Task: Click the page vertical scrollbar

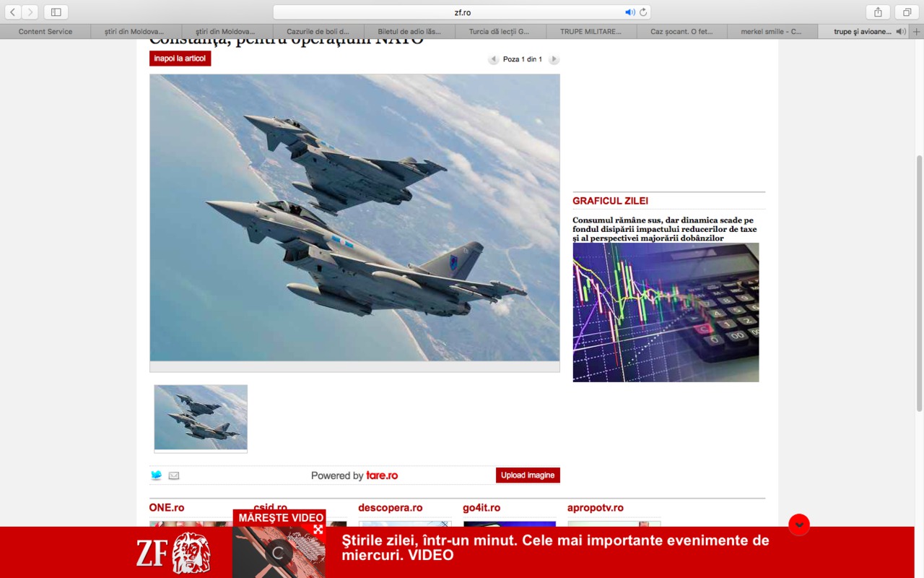Action: (919, 284)
